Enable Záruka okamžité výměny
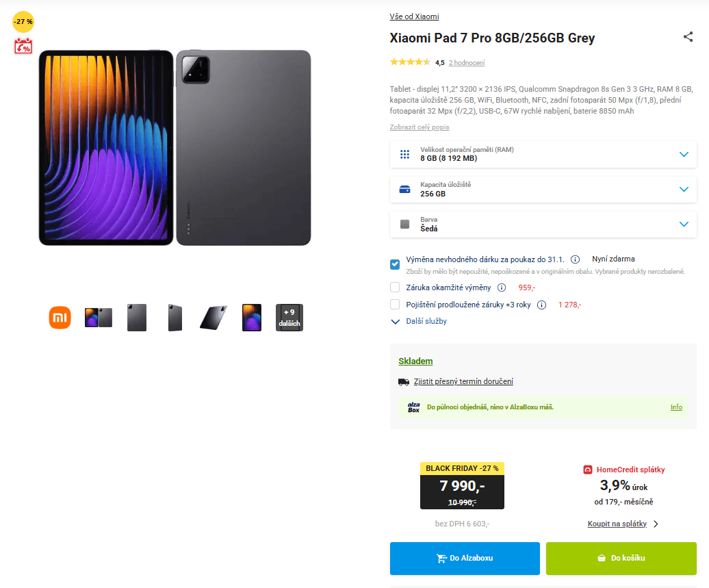The image size is (709, 588). click(395, 287)
